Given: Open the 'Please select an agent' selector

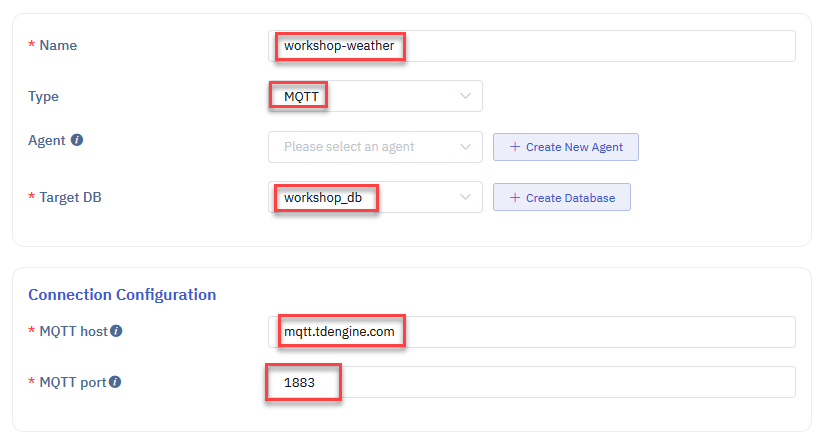Looking at the screenshot, I should [374, 147].
